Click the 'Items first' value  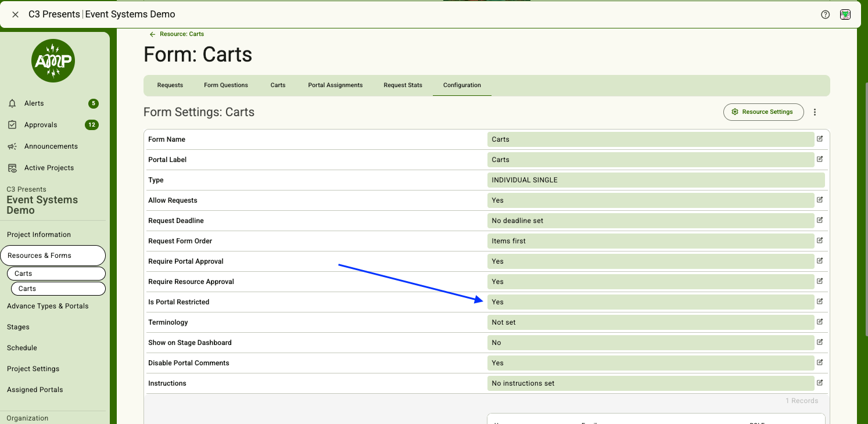click(651, 241)
